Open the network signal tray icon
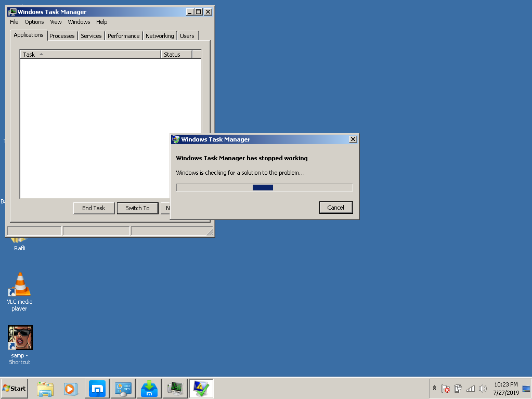This screenshot has height=399, width=532. point(471,389)
